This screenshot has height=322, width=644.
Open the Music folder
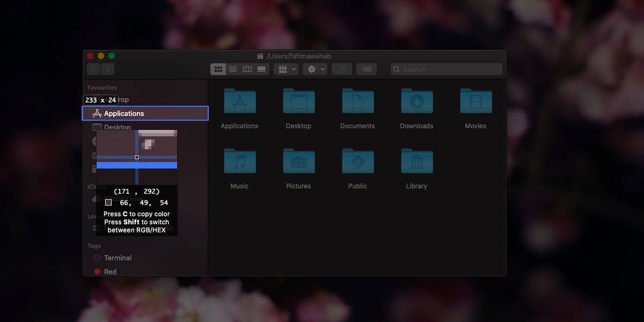coord(240,161)
